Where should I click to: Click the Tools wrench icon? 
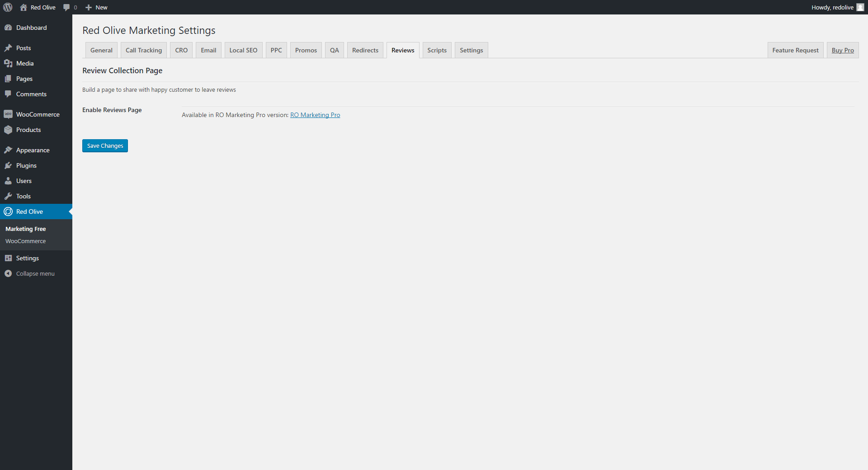(x=8, y=196)
